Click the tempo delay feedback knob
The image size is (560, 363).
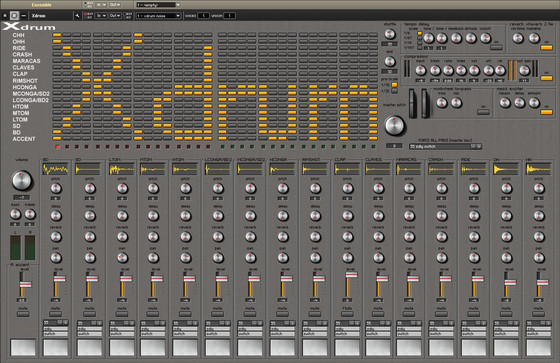click(x=456, y=38)
